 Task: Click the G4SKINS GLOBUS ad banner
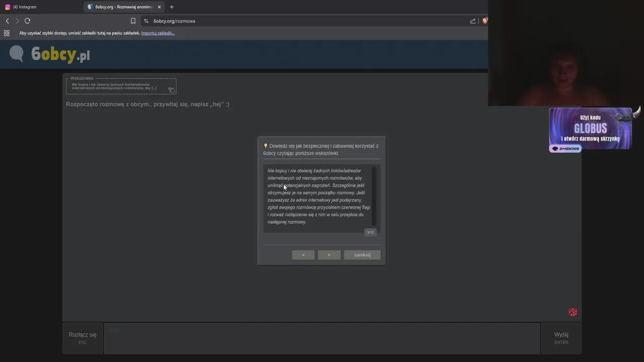pos(590,130)
